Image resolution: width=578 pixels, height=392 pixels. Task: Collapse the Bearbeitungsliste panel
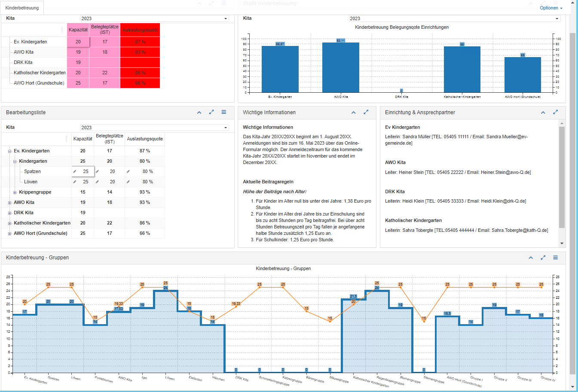pyautogui.click(x=199, y=112)
